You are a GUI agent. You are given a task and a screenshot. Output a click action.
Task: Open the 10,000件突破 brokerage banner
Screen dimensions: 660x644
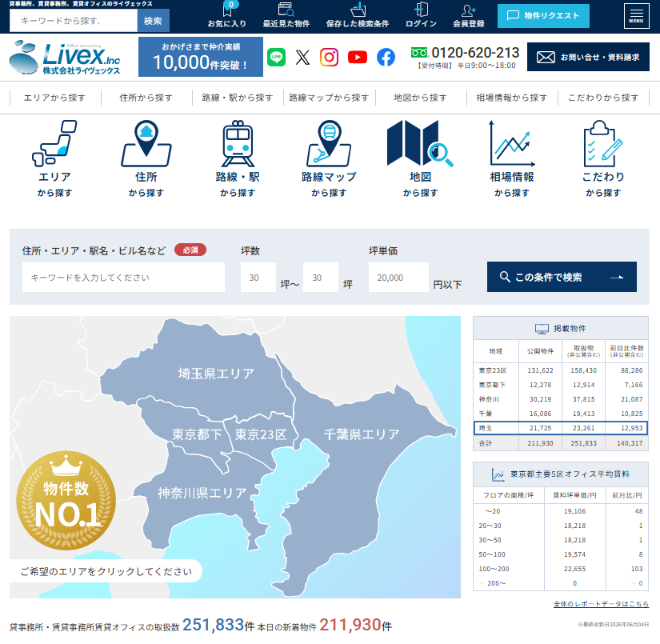(201, 57)
